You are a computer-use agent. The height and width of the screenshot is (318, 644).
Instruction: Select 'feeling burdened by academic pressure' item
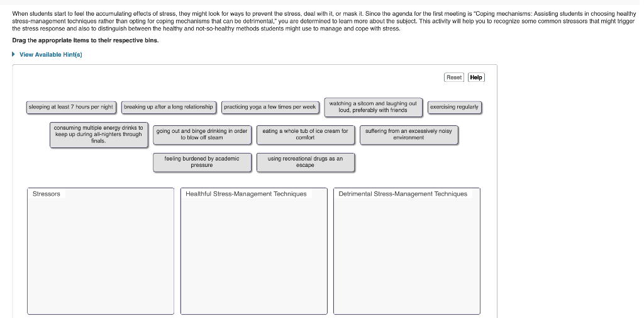(x=202, y=162)
